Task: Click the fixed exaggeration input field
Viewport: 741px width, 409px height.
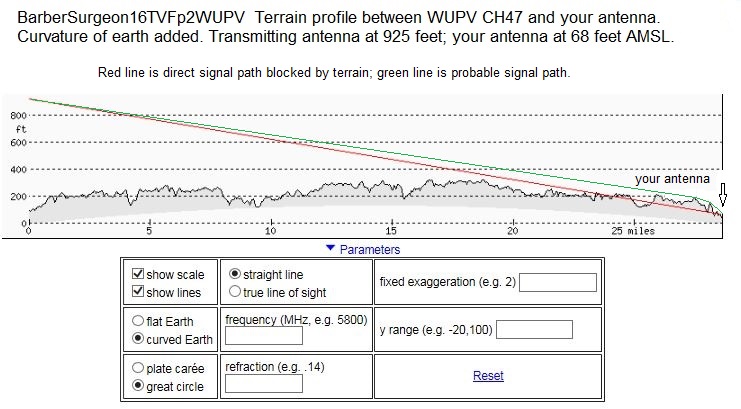Action: (x=557, y=283)
